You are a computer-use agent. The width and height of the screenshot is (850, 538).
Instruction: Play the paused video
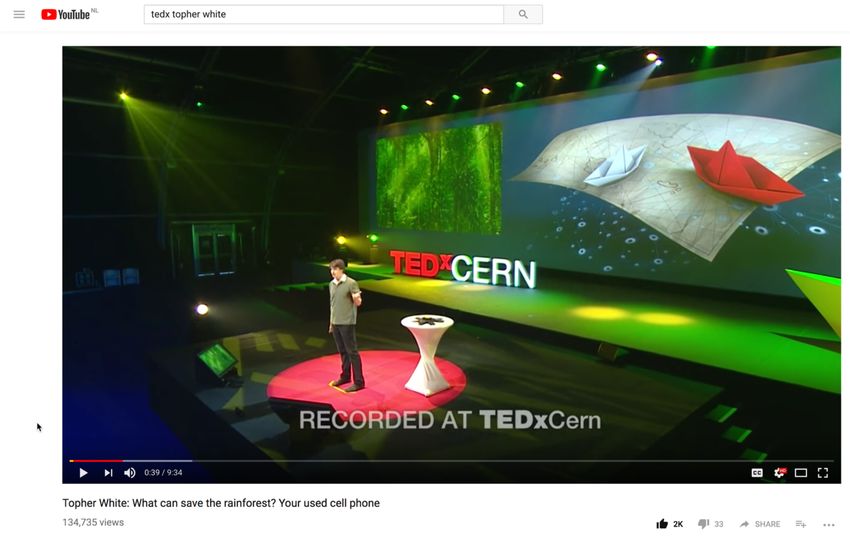point(83,473)
